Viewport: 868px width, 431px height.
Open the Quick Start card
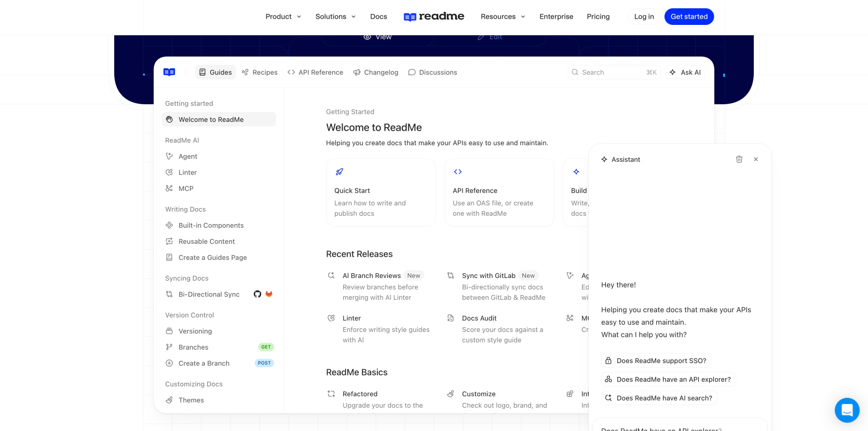coord(381,192)
